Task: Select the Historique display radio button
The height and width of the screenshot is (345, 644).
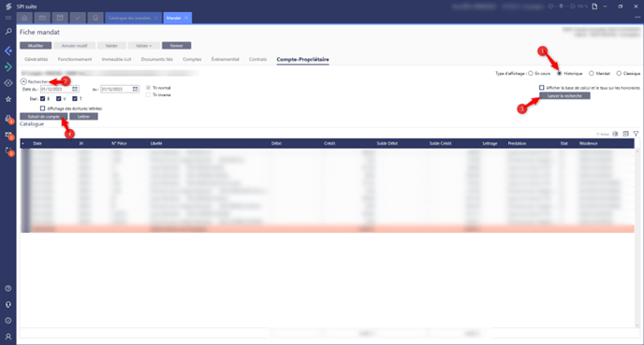Action: pos(560,74)
